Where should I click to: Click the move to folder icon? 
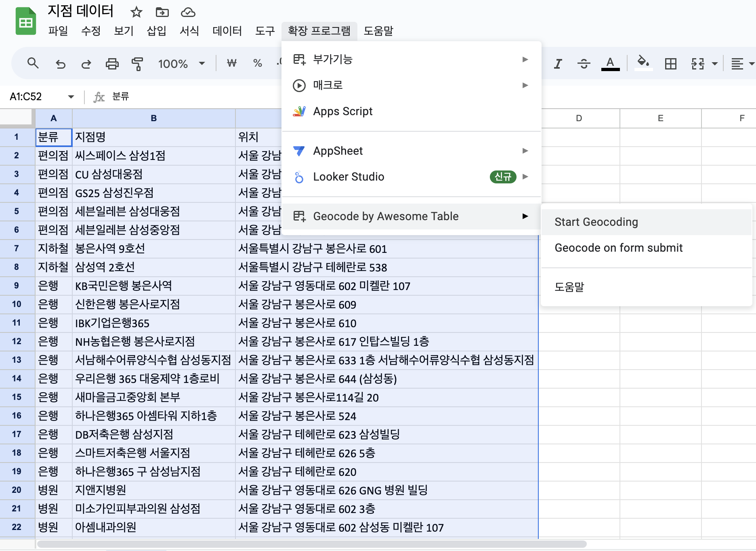tap(162, 12)
